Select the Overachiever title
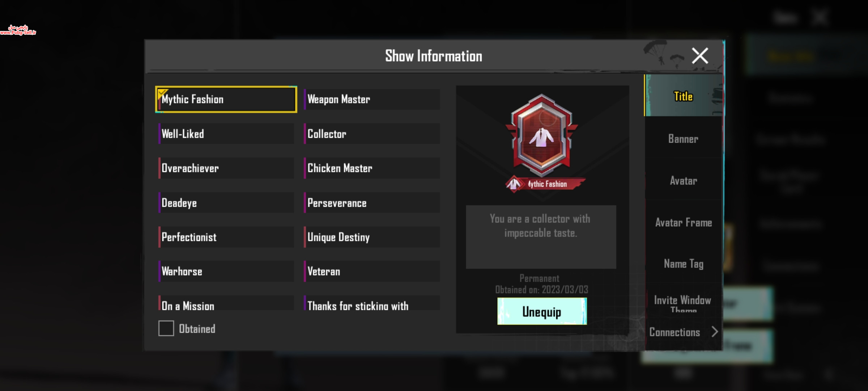 point(226,168)
